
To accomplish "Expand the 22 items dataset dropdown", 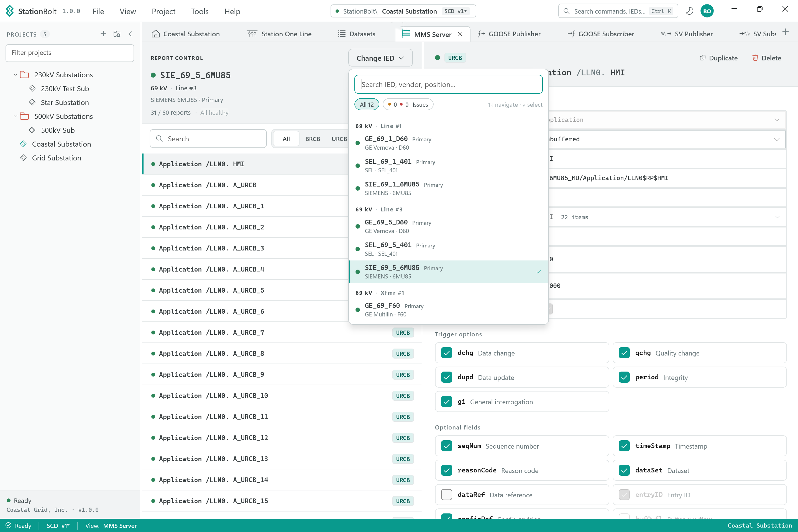I will (777, 217).
